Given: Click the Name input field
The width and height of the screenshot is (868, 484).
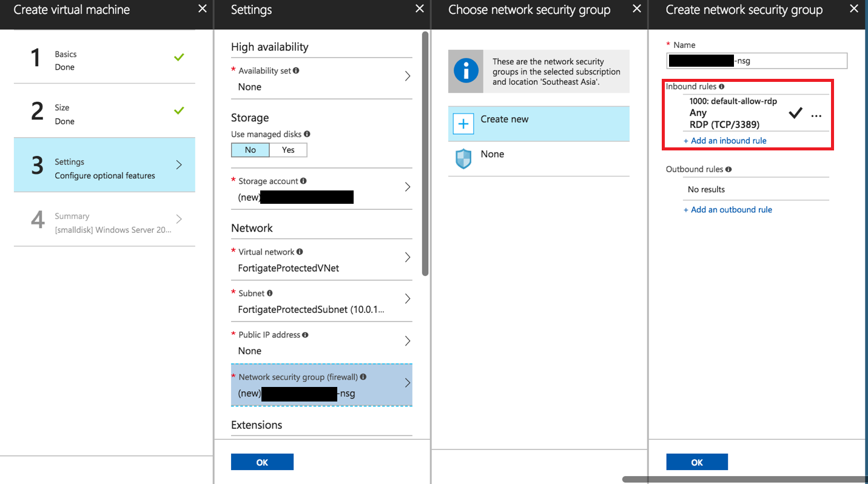Looking at the screenshot, I should click(756, 60).
